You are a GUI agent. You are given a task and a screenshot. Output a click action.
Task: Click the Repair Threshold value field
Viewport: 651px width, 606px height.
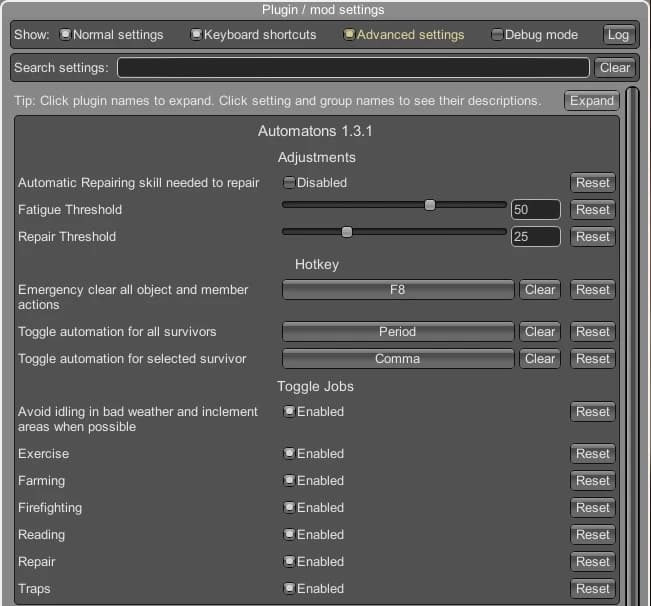[535, 237]
